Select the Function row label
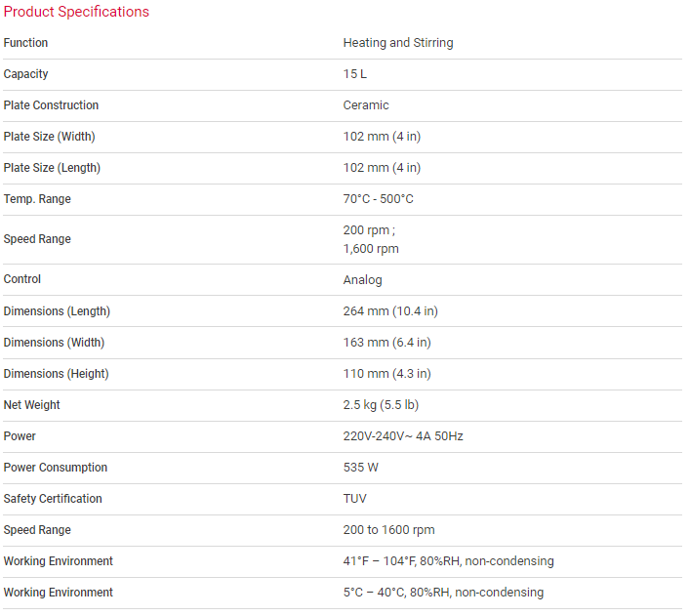 point(25,43)
